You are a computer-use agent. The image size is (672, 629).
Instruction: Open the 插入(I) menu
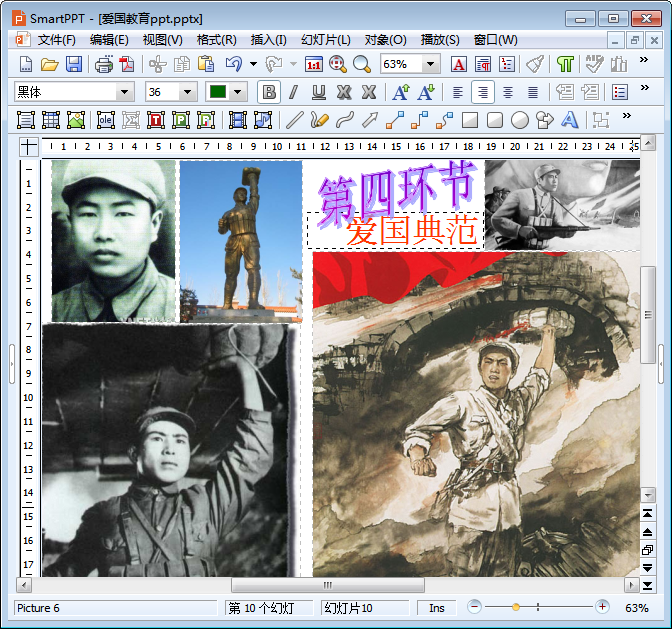[x=268, y=40]
